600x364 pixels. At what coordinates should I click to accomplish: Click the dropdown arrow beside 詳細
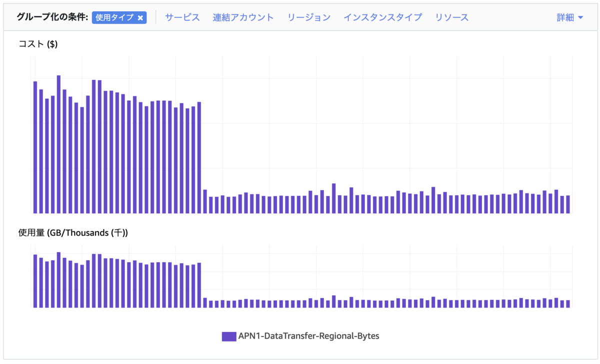(x=580, y=18)
